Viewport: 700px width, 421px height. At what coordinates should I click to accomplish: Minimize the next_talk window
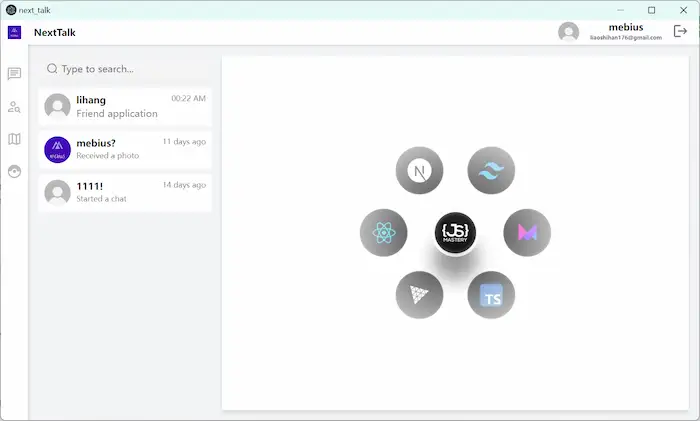click(621, 10)
